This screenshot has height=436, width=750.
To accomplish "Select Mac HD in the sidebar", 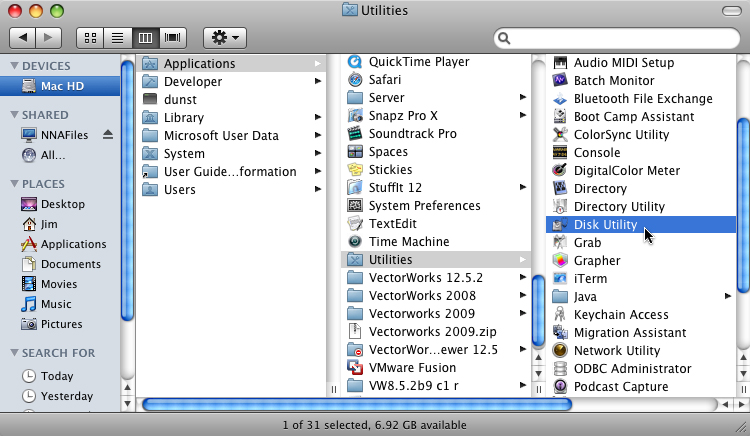I will [x=60, y=86].
